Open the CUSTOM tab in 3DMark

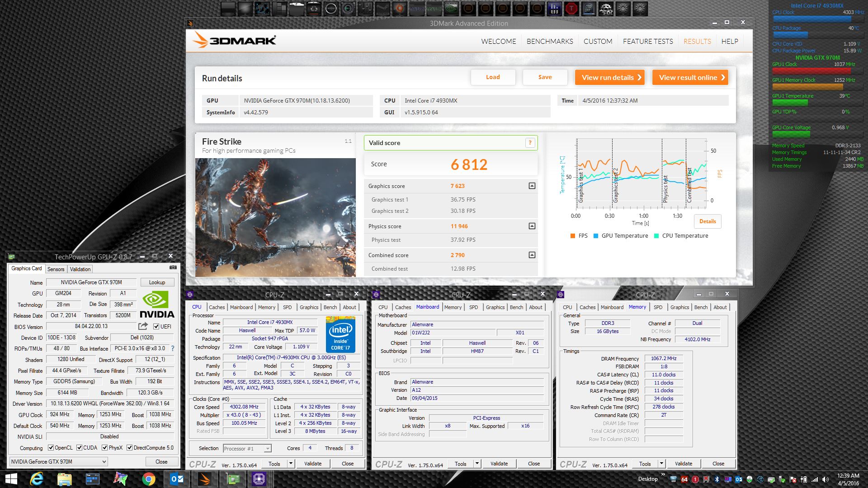click(x=598, y=41)
